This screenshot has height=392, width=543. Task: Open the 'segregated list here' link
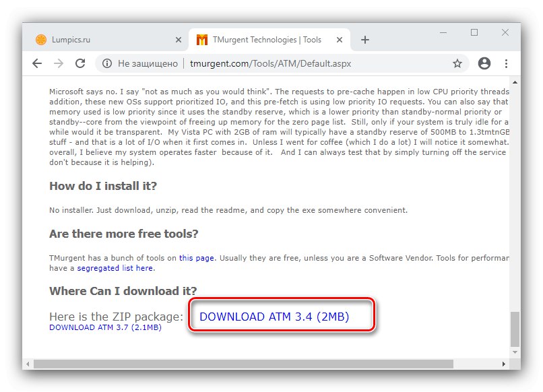115,268
